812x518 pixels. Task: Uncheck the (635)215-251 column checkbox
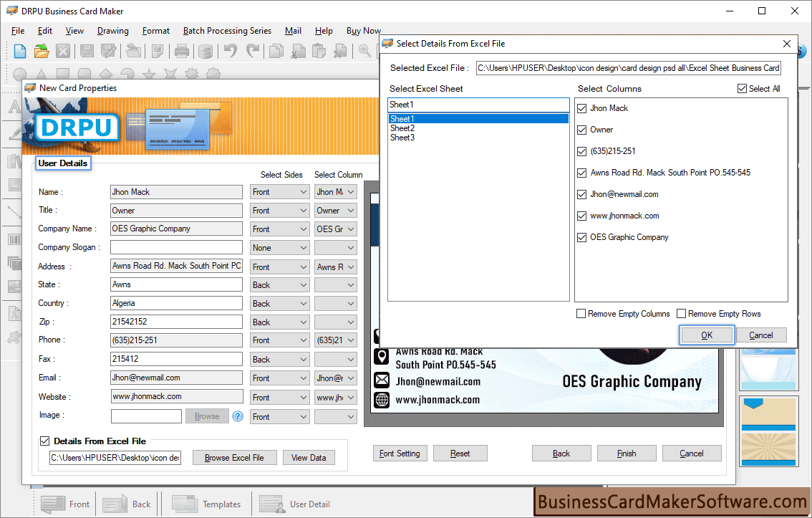pos(582,151)
